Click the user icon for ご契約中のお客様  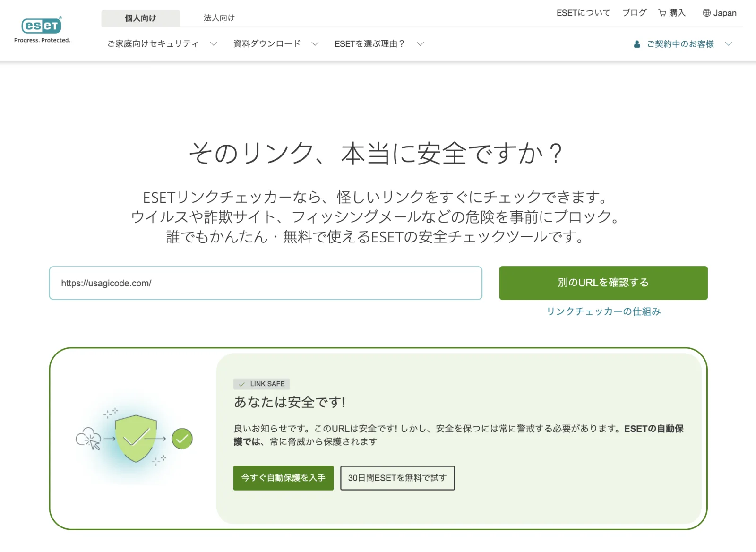[637, 44]
